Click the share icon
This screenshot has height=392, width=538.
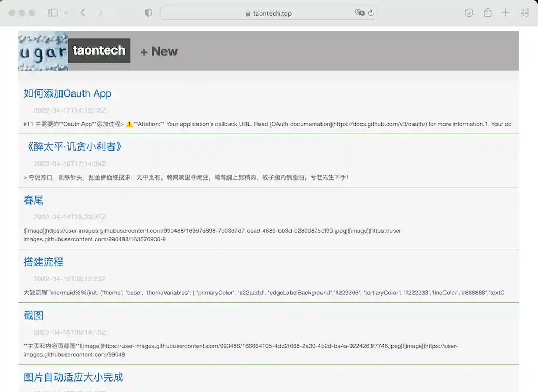tap(488, 13)
